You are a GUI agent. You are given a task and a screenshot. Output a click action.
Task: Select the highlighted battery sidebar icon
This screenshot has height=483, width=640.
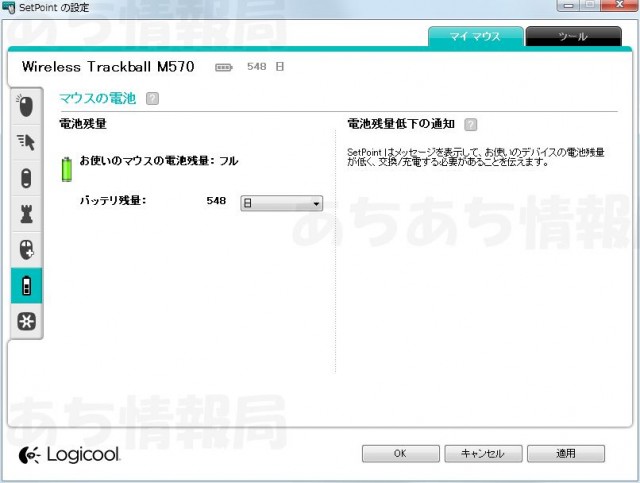click(x=25, y=286)
